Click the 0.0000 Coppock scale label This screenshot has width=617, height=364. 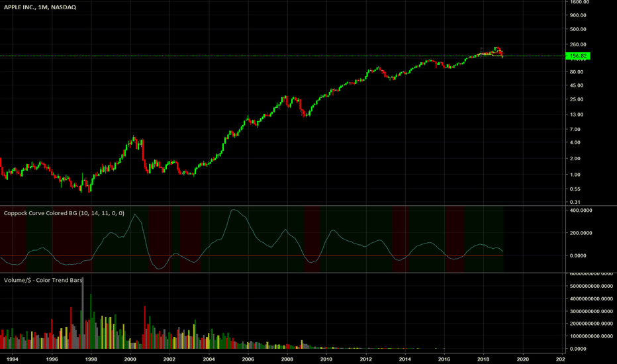(x=578, y=255)
